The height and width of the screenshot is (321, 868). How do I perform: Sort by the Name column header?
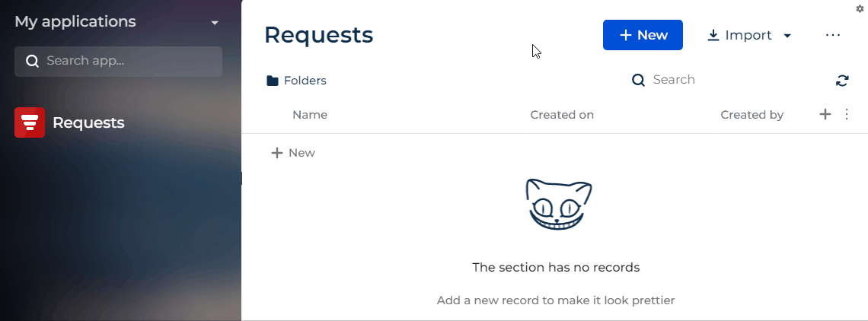(310, 115)
